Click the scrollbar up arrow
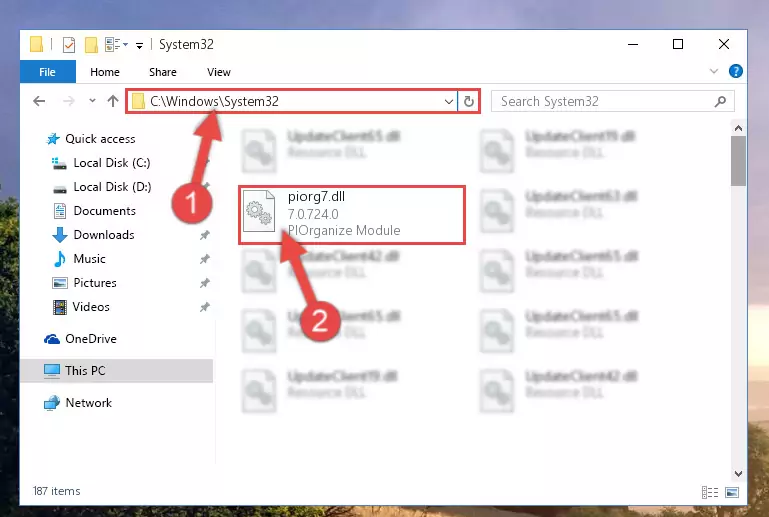 738,129
